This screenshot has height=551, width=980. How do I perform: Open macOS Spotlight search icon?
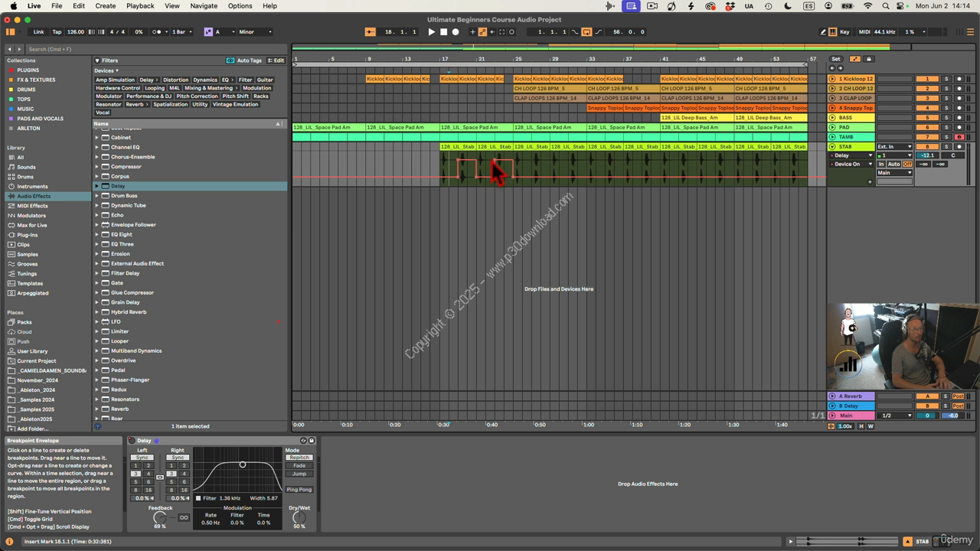(886, 5)
